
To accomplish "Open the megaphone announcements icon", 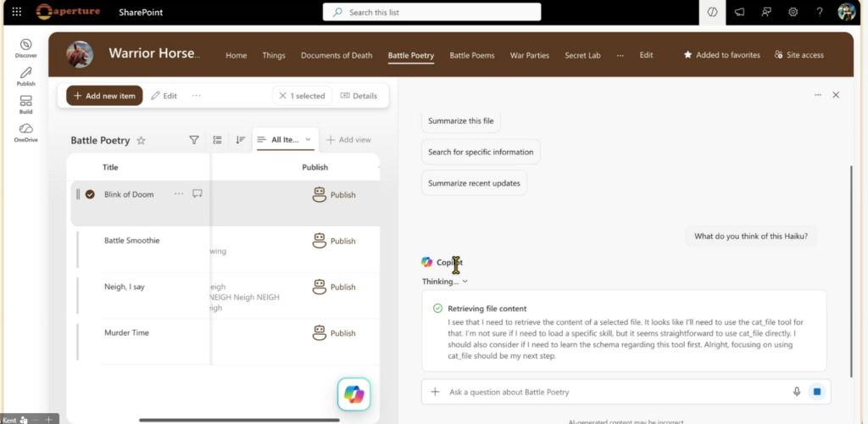I will click(x=739, y=12).
